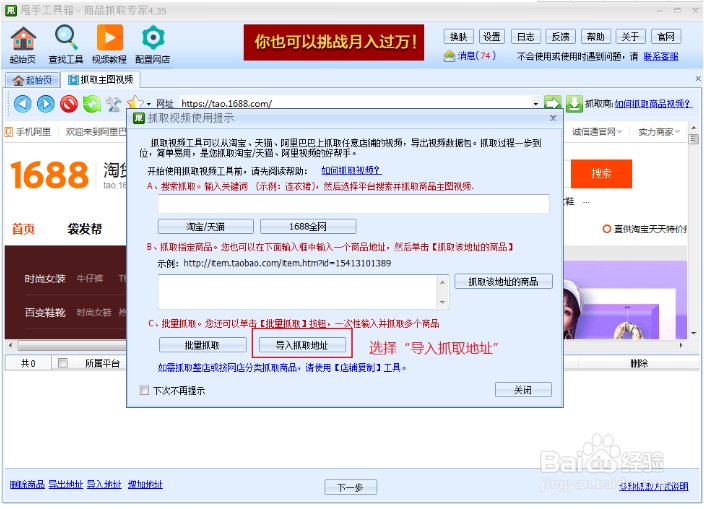704x509 pixels.
Task: Open the 起始页 home icon in toolbar
Action: tap(23, 39)
